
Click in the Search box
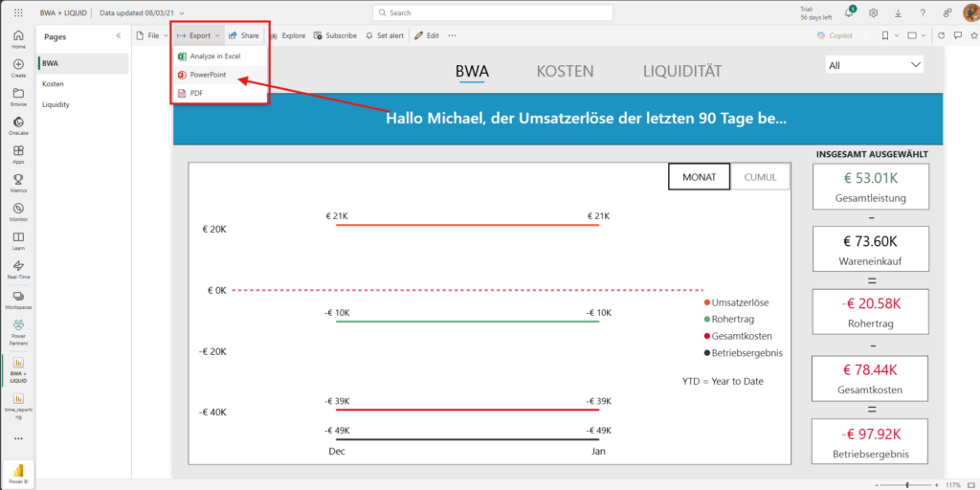click(x=493, y=12)
